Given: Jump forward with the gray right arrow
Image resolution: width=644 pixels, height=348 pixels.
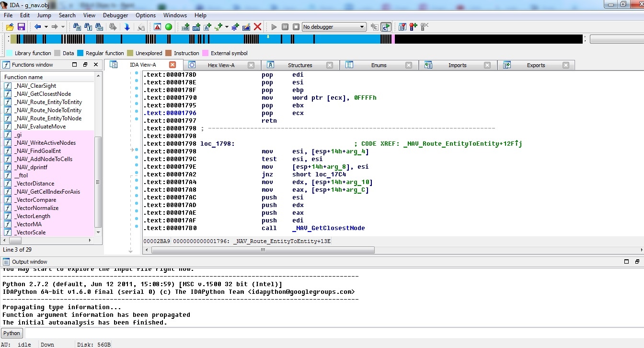Looking at the screenshot, I should (55, 27).
